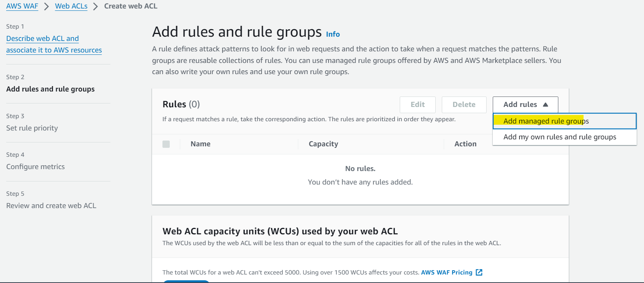Click the No rules. message

tap(360, 169)
